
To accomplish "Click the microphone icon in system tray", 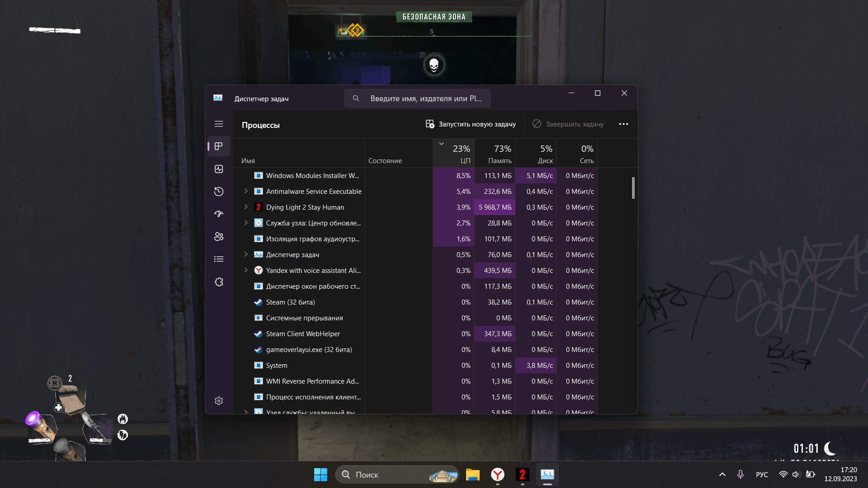I will (x=741, y=474).
